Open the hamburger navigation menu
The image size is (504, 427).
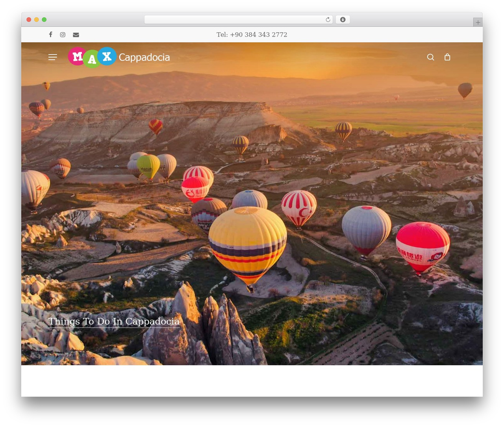click(x=53, y=57)
